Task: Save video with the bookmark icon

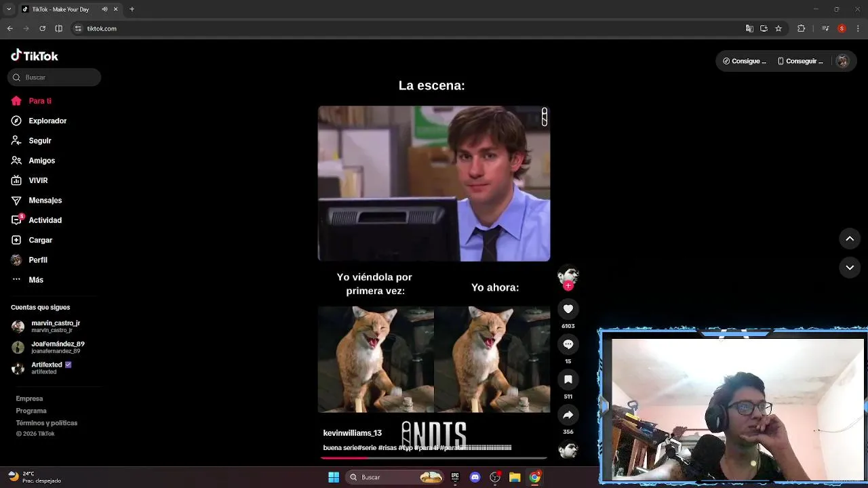Action: 568,380
